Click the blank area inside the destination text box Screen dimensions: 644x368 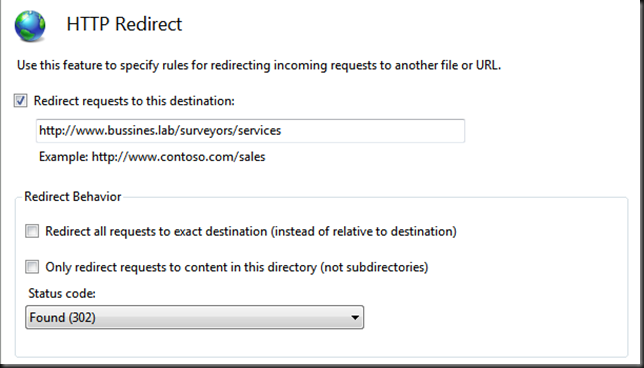(x=372, y=131)
